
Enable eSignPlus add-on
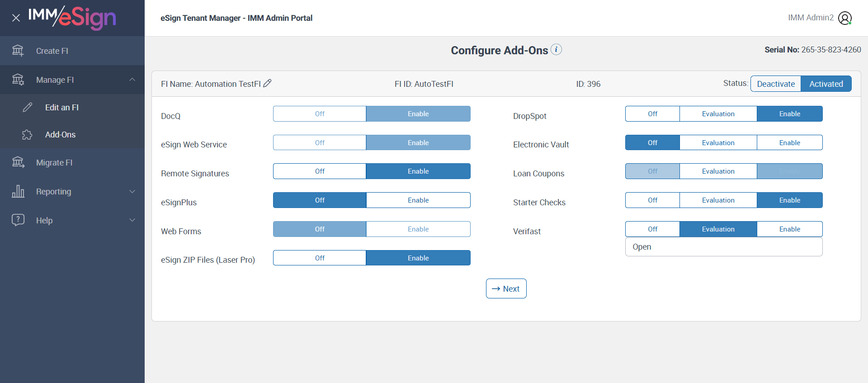pos(418,200)
